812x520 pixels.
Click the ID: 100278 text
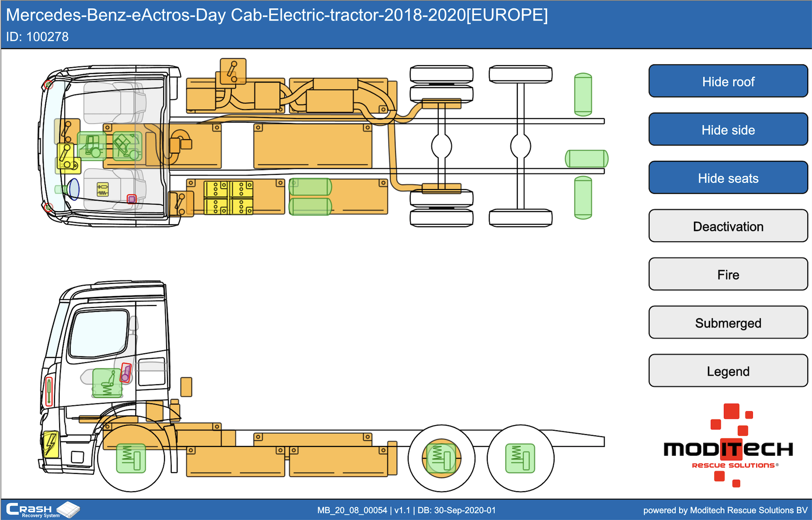[37, 37]
